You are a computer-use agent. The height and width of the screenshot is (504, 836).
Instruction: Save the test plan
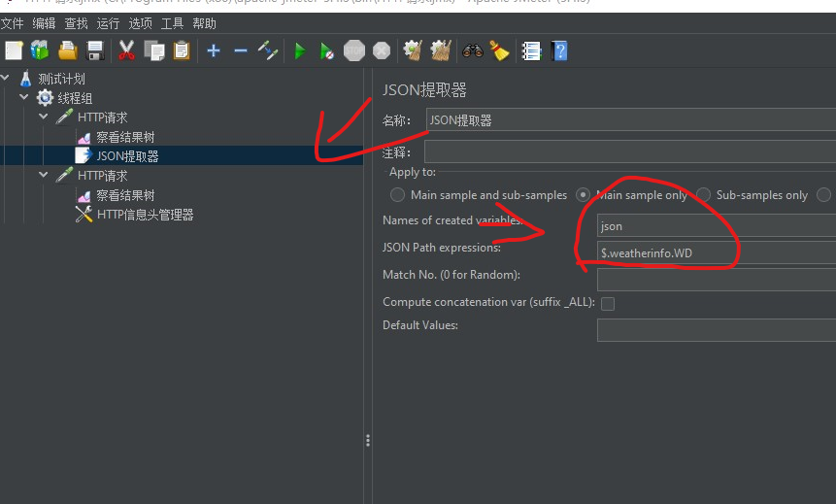click(x=95, y=51)
